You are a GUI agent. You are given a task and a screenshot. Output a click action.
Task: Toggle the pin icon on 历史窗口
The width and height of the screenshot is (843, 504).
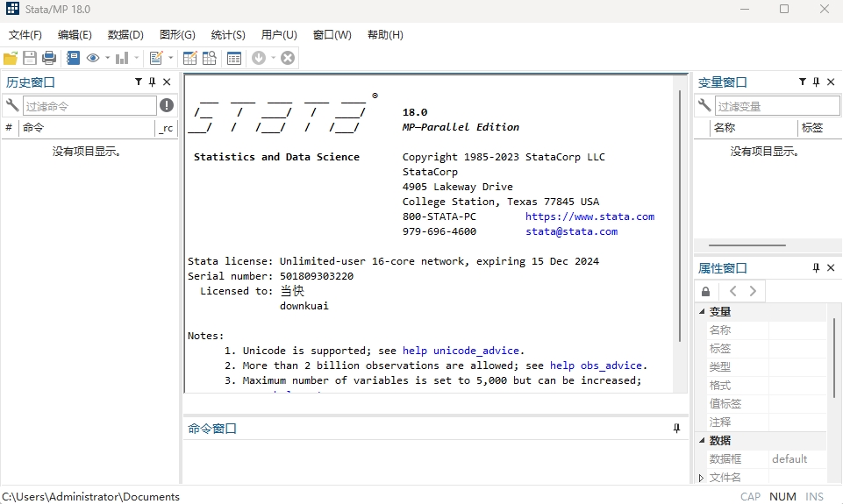pos(152,82)
